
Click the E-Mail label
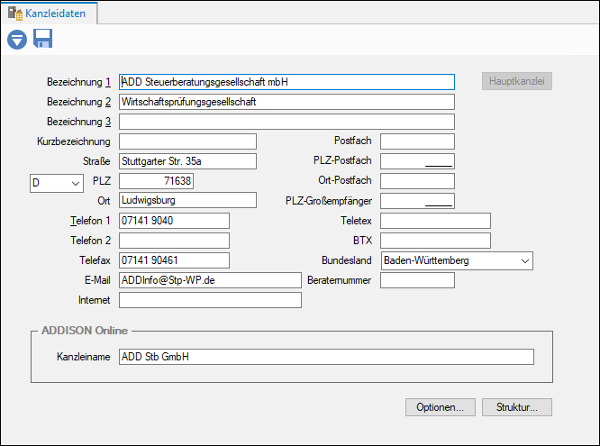click(97, 280)
